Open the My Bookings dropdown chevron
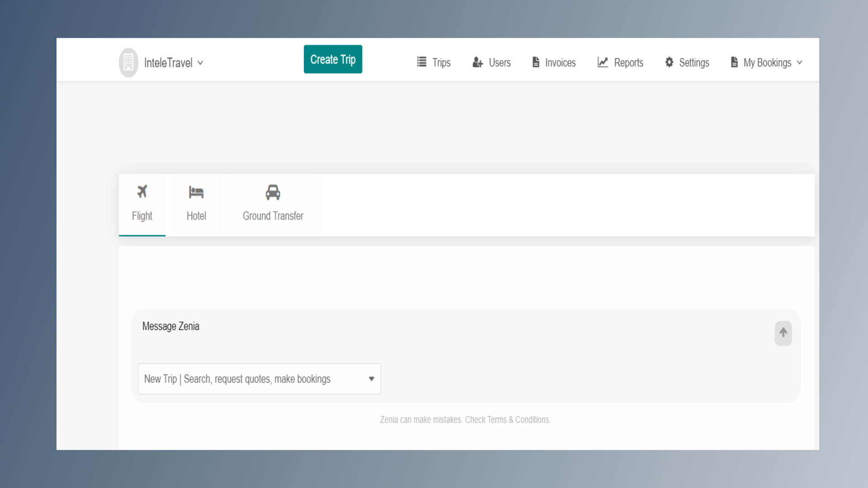The height and width of the screenshot is (488, 868). click(x=799, y=63)
